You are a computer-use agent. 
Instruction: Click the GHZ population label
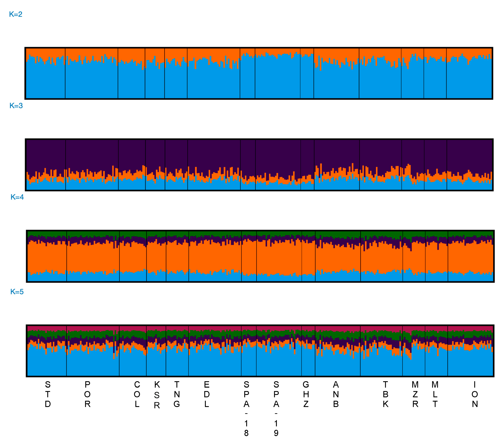[306, 394]
